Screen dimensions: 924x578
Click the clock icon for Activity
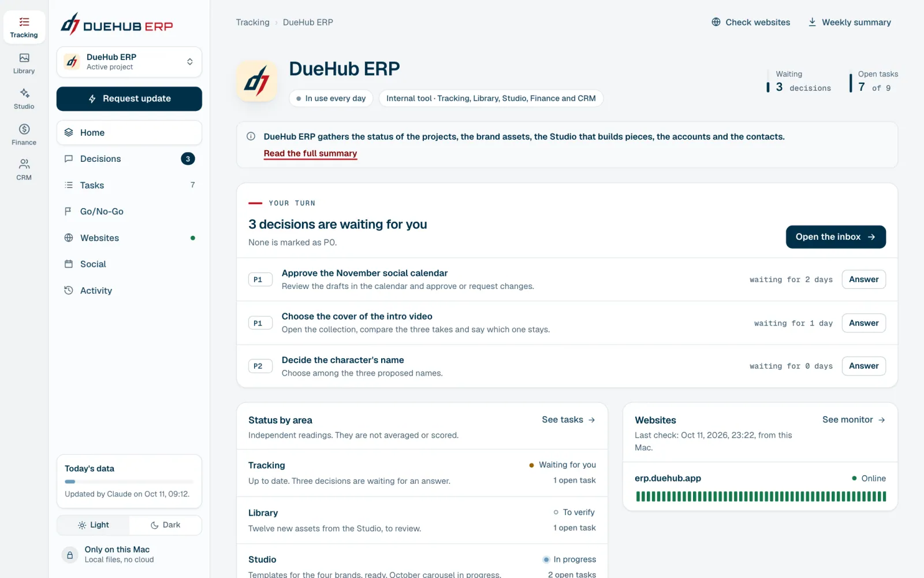(x=68, y=291)
